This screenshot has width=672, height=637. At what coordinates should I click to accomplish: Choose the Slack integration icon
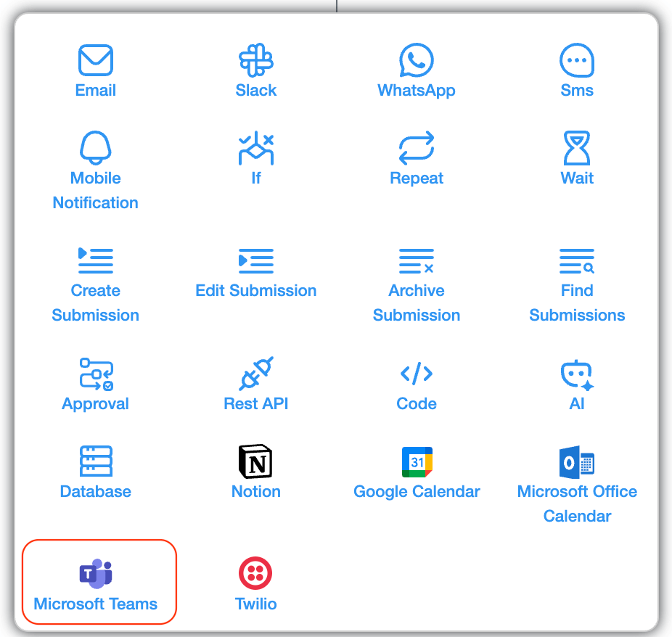pyautogui.click(x=256, y=60)
